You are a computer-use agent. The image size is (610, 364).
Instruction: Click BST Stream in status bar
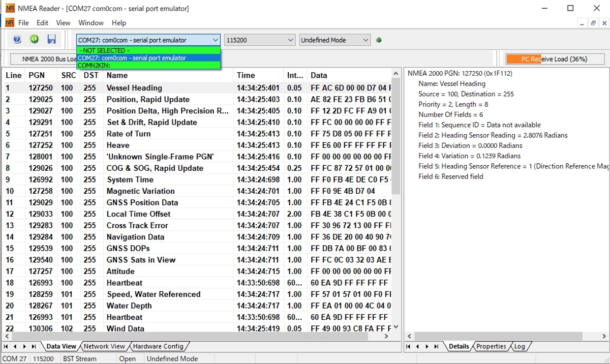coord(79,359)
